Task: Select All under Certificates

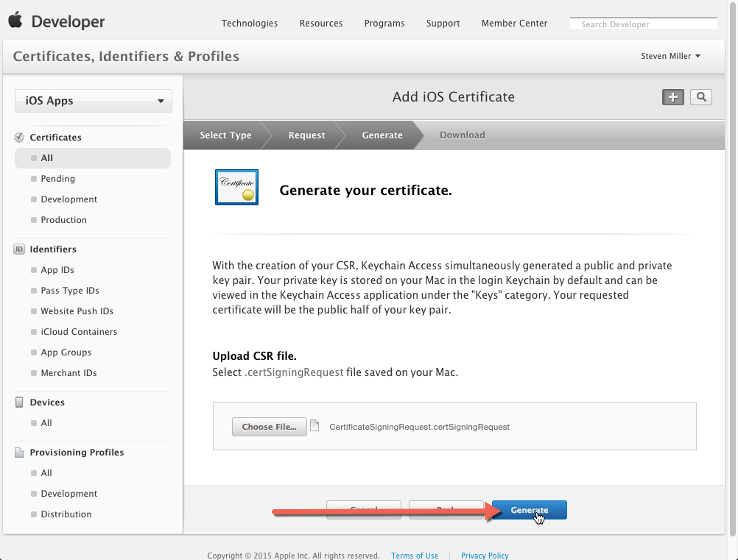Action: [93, 158]
